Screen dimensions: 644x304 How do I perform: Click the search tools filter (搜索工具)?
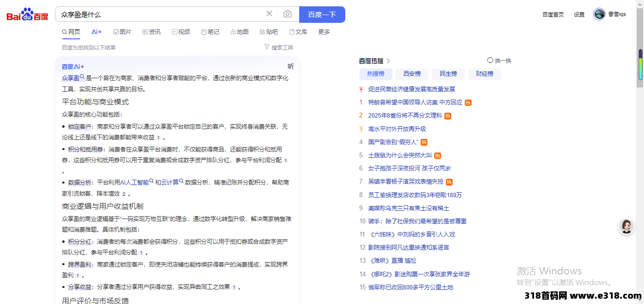tap(279, 47)
